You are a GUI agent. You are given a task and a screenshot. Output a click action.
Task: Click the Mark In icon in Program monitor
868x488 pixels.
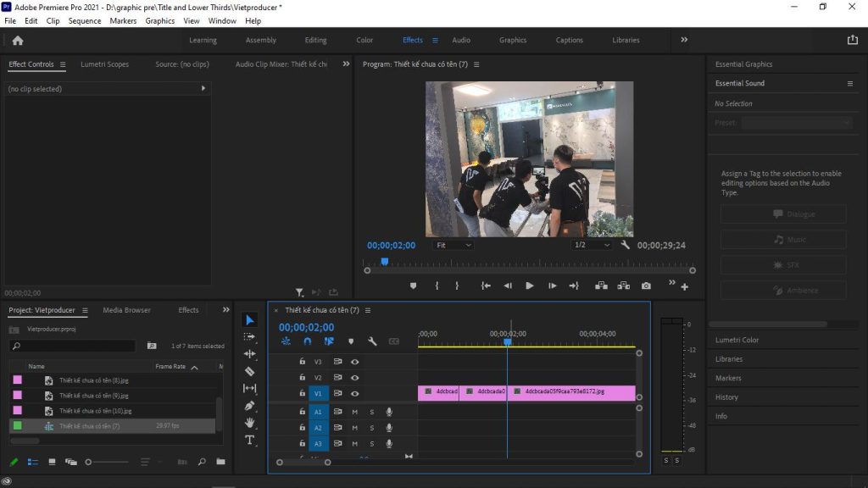tap(437, 286)
